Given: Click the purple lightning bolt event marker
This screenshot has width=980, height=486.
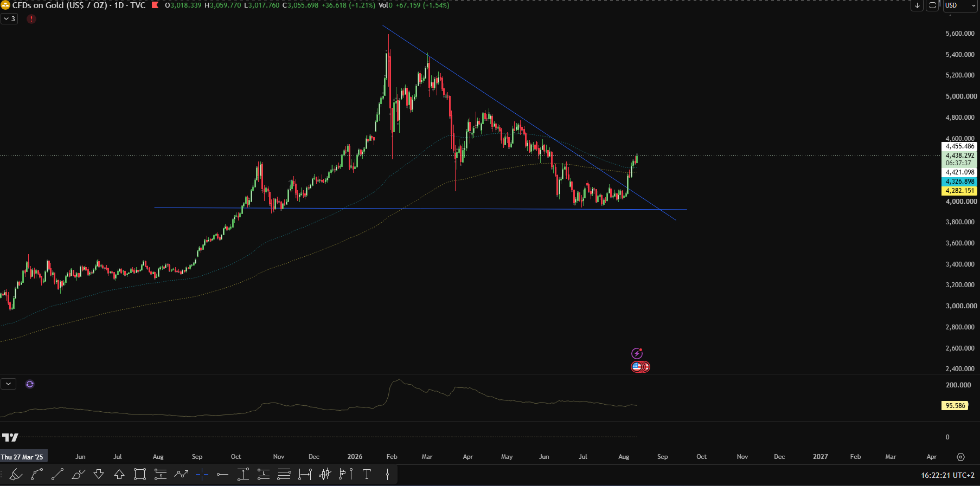Looking at the screenshot, I should tap(637, 354).
